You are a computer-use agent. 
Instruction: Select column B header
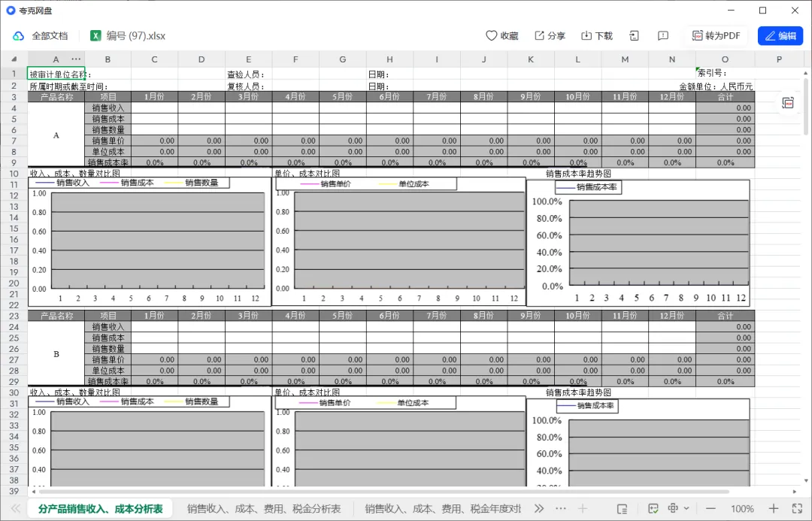(x=108, y=59)
